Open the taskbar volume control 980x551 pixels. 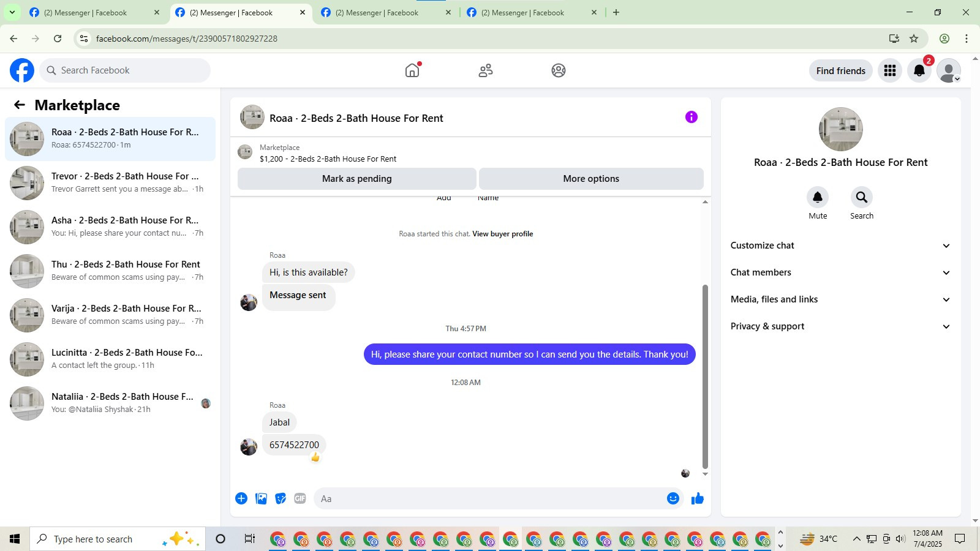tap(900, 539)
